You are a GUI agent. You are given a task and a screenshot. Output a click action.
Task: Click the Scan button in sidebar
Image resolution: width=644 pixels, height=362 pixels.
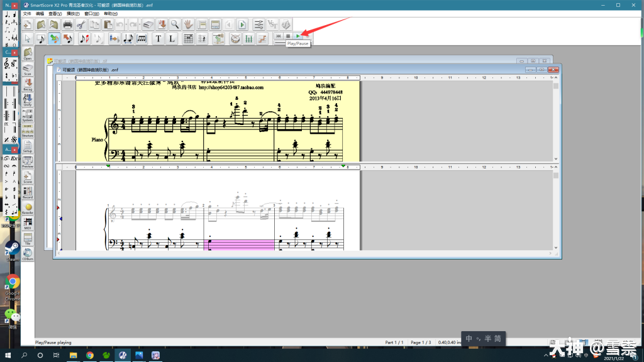[28, 68]
